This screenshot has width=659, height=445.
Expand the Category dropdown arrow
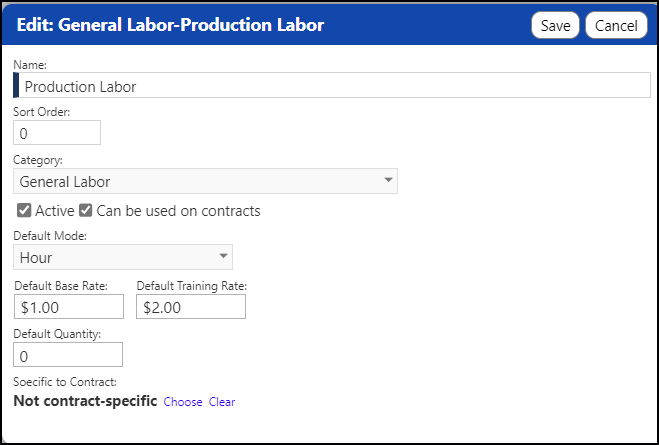point(388,180)
